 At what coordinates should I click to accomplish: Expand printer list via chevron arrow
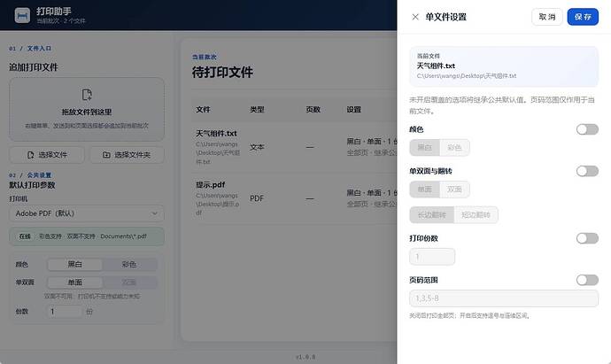155,213
